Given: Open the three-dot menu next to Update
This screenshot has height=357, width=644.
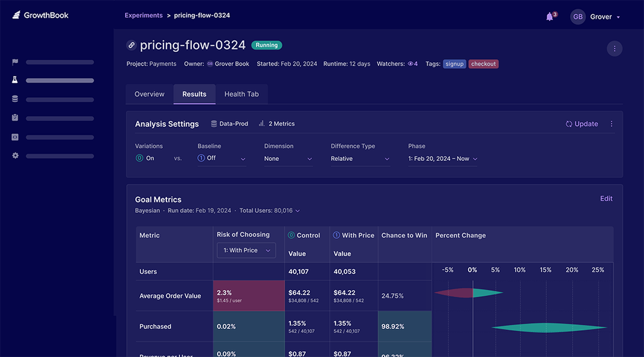Looking at the screenshot, I should click(611, 123).
